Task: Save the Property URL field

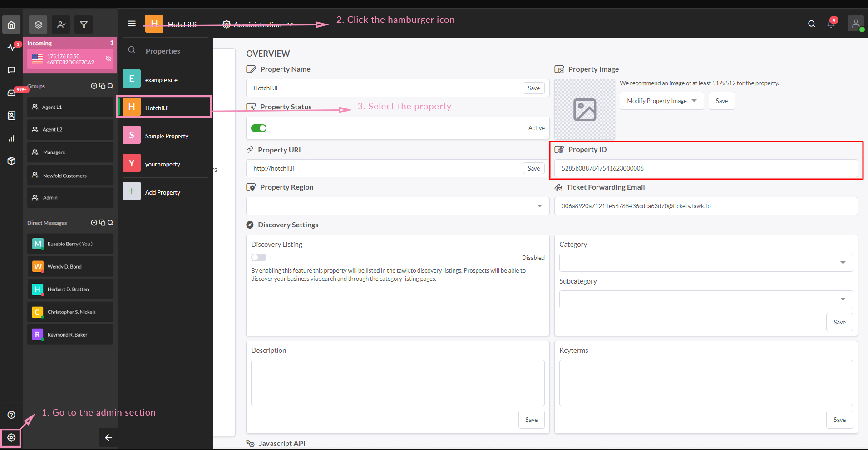Action: tap(533, 168)
